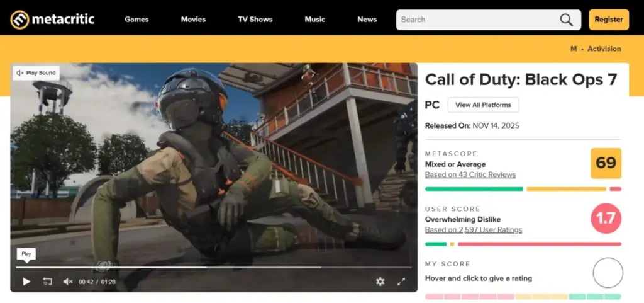Image resolution: width=644 pixels, height=303 pixels.
Task: Click the Mixed or Average label
Action: coord(455,164)
